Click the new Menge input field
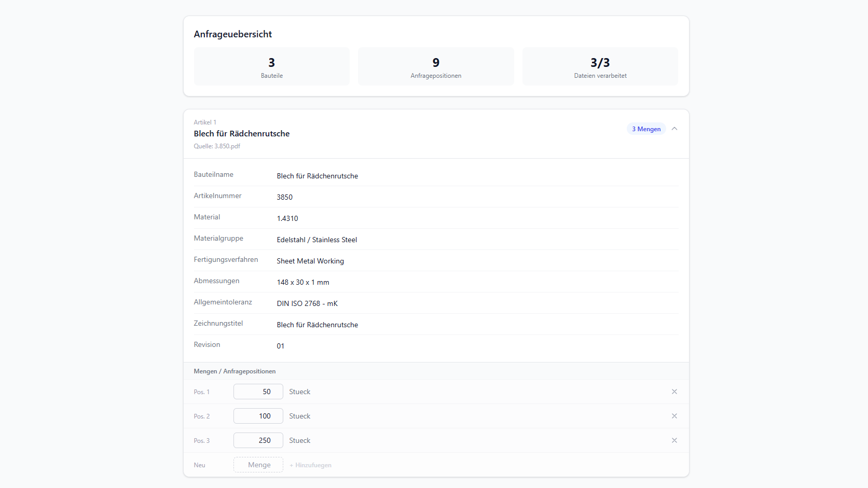 258,465
